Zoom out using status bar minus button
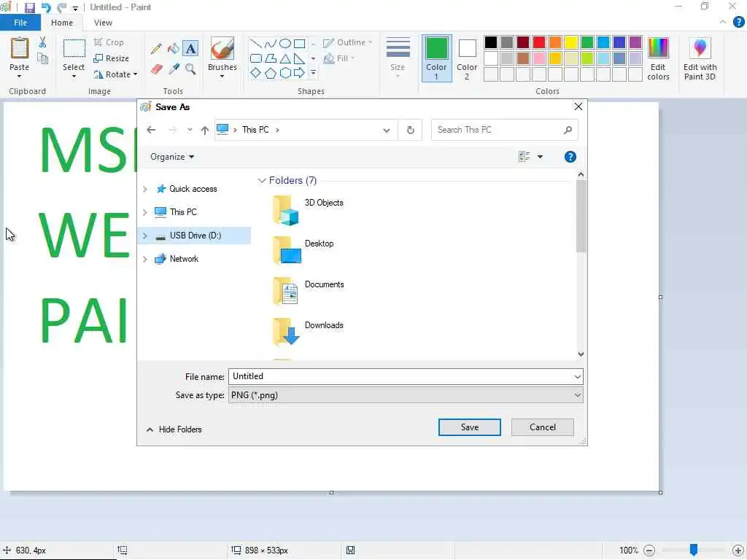This screenshot has height=560, width=747. (x=649, y=551)
